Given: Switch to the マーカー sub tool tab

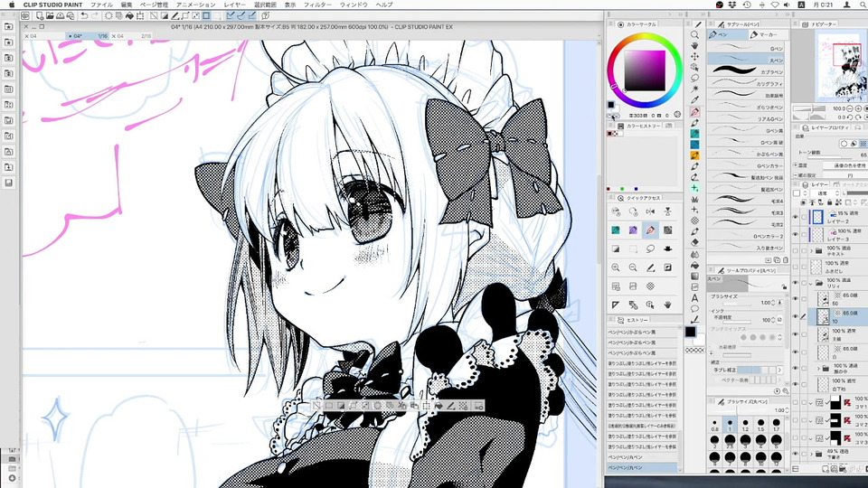Looking at the screenshot, I should tap(768, 35).
